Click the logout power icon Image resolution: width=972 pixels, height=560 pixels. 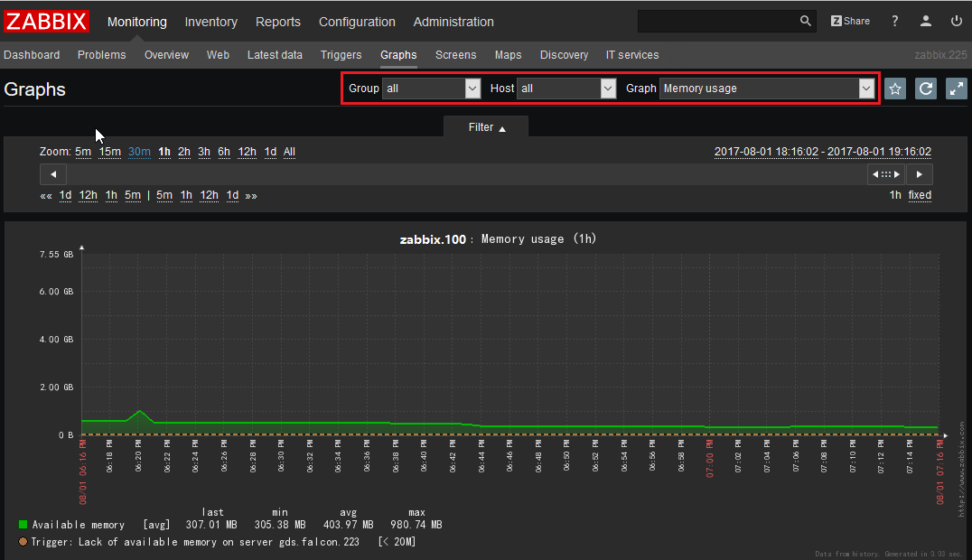click(x=957, y=21)
